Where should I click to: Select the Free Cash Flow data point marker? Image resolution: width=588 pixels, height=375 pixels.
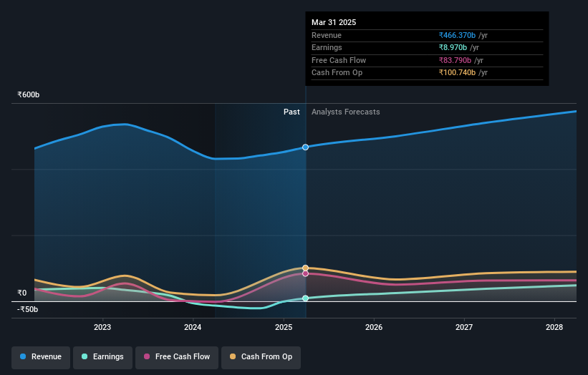click(x=306, y=273)
